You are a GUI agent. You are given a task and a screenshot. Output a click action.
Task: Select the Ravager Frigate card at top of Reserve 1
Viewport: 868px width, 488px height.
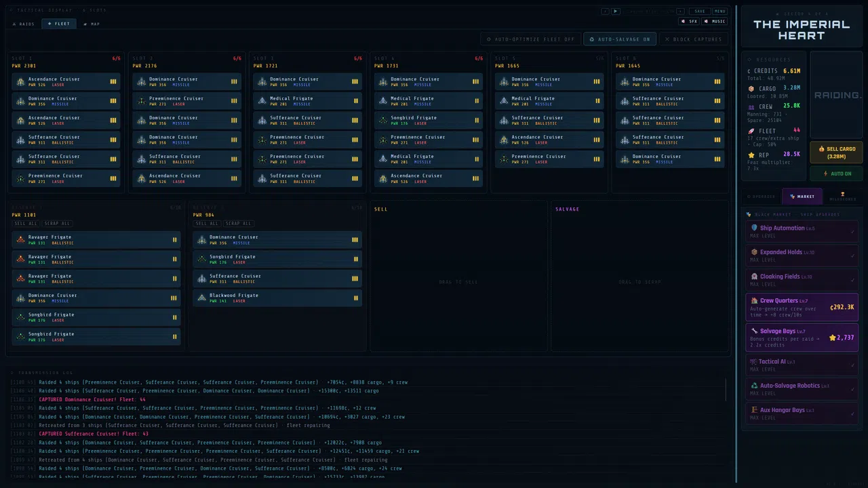tap(96, 240)
